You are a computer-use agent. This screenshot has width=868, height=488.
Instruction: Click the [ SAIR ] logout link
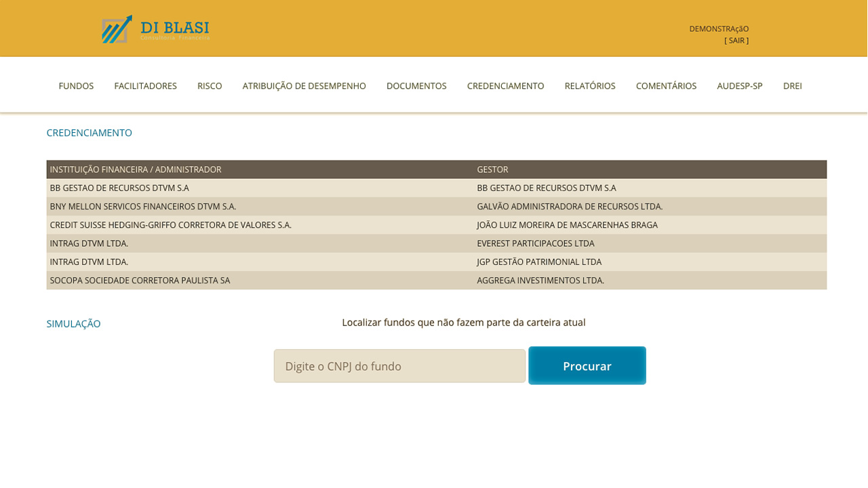pyautogui.click(x=736, y=41)
